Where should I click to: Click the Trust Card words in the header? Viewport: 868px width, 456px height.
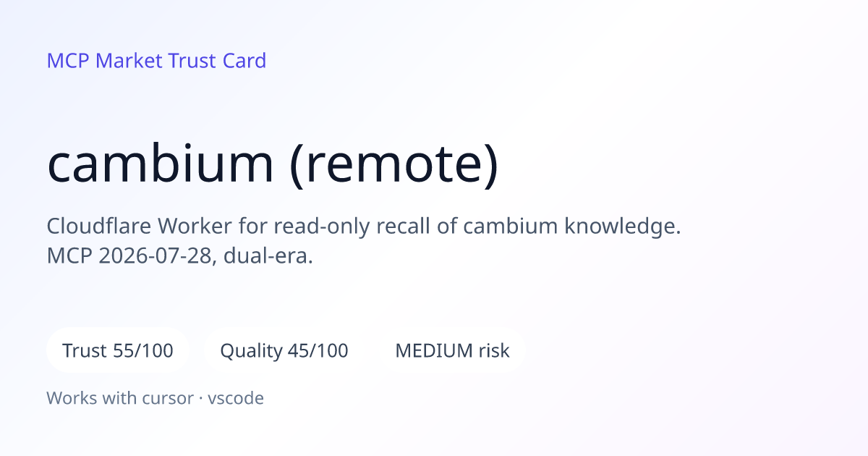click(x=217, y=61)
